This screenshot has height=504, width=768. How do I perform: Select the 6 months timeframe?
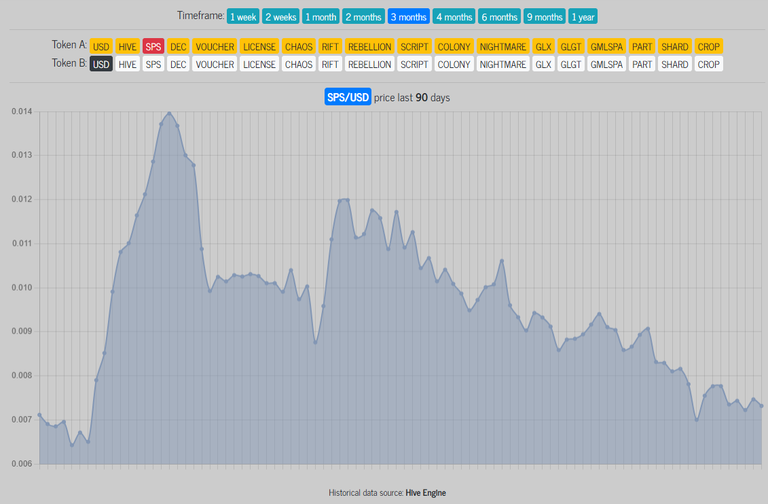coord(499,17)
